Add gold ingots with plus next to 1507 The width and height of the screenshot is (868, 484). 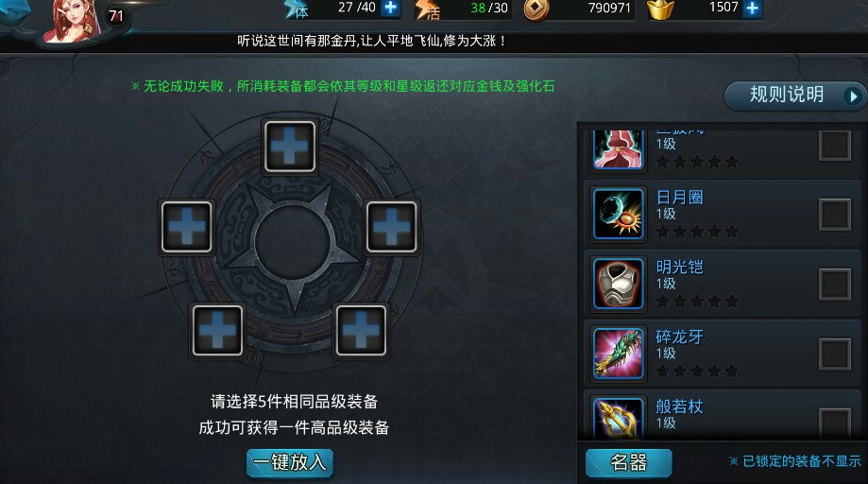pos(753,8)
